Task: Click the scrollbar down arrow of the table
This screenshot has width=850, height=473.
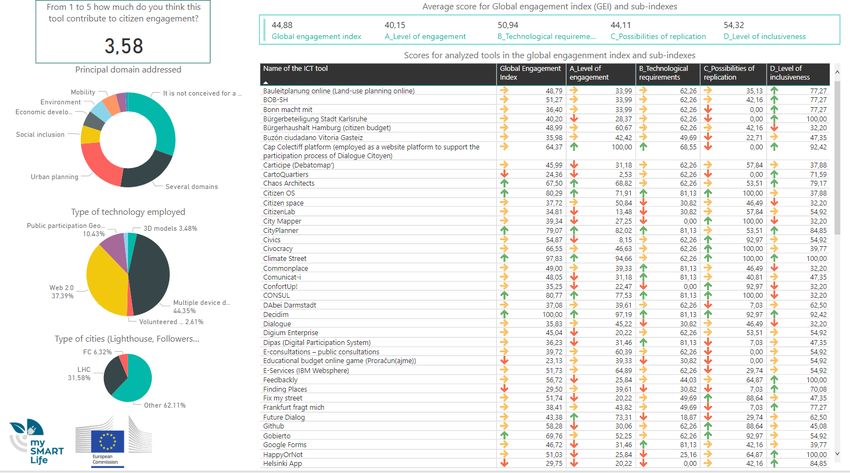Action: pos(839,454)
